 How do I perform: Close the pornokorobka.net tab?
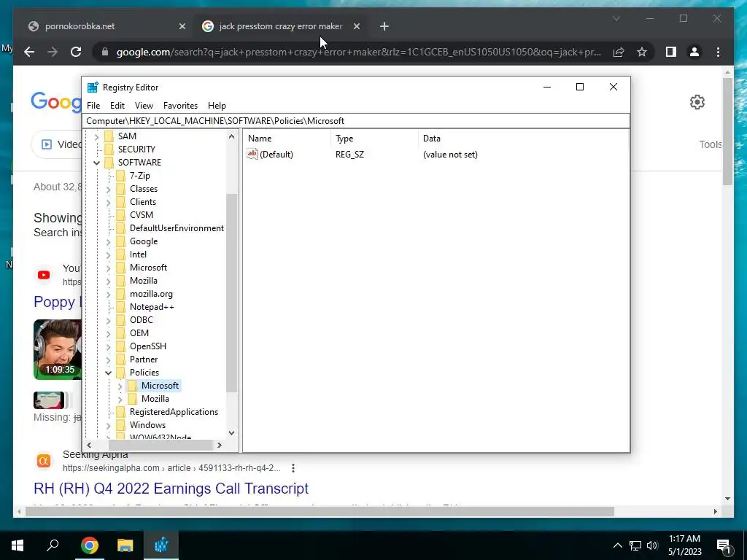pyautogui.click(x=182, y=27)
